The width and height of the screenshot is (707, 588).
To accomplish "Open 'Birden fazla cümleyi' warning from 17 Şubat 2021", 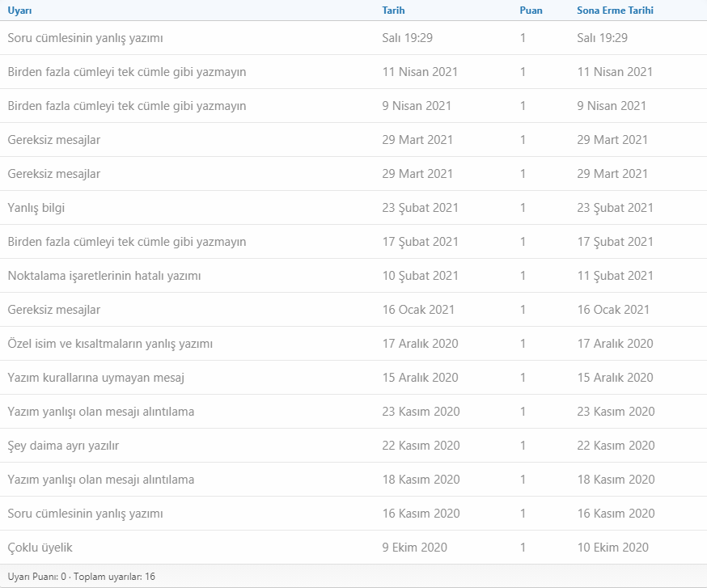I will tap(127, 242).
